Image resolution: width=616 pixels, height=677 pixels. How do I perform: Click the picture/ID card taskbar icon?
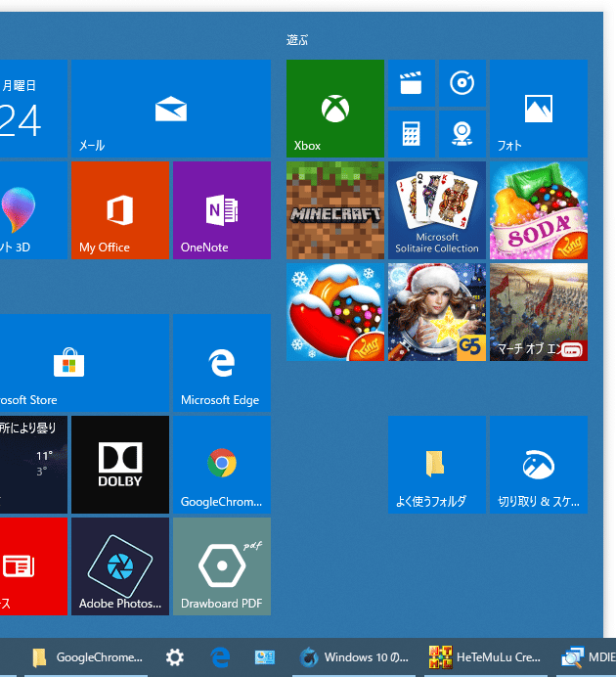pos(265,657)
